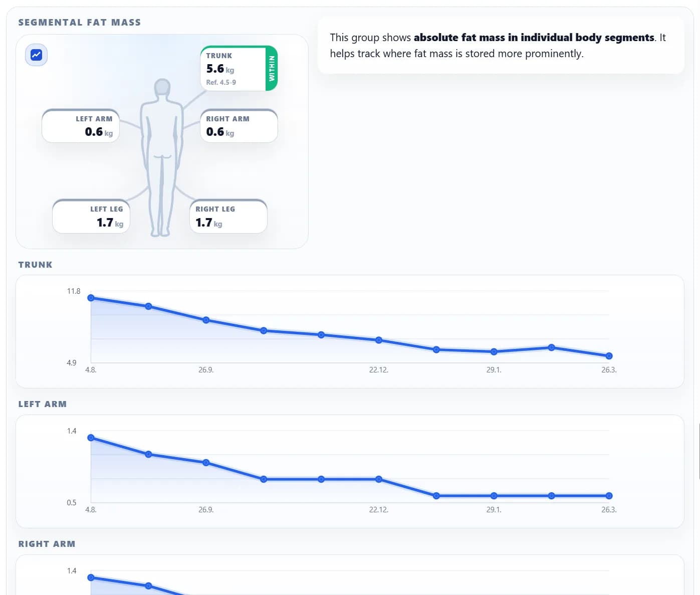700x595 pixels.
Task: Click the human body silhouette figure
Action: 162,157
